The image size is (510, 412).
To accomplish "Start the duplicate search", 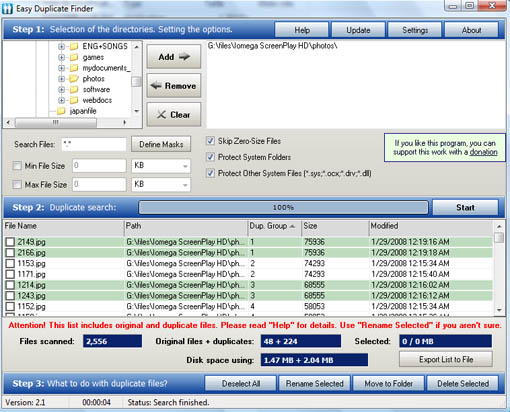I will pyautogui.click(x=465, y=207).
